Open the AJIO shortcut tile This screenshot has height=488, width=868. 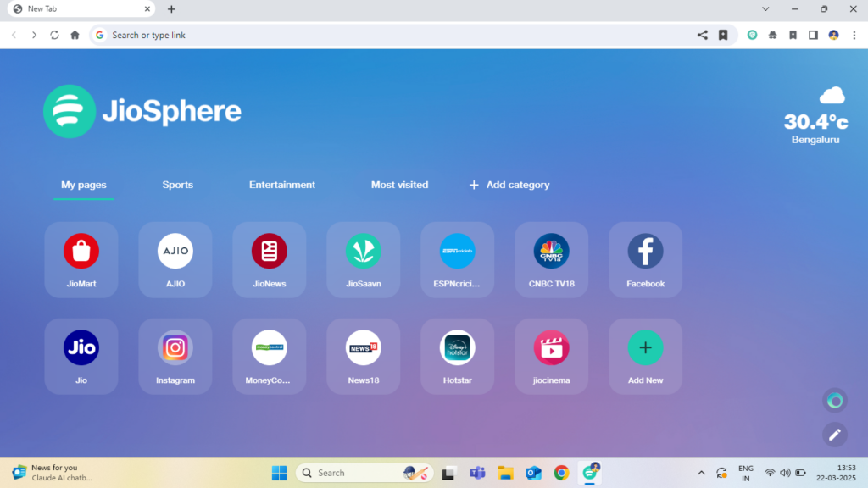click(175, 260)
